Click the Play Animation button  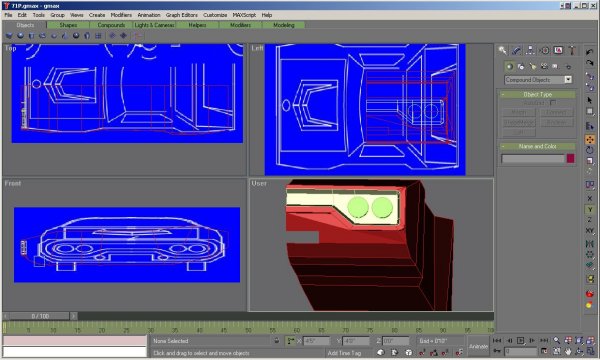(520, 340)
